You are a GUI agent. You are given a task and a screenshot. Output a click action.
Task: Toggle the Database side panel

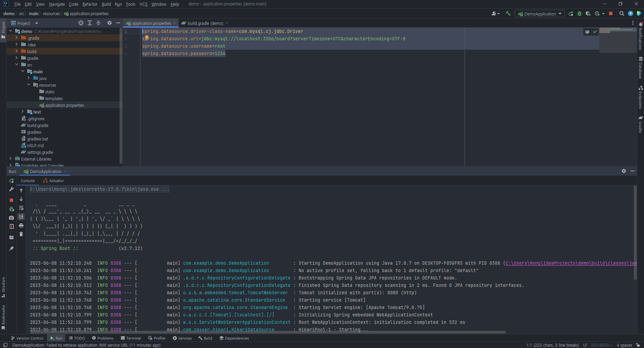pos(640,68)
